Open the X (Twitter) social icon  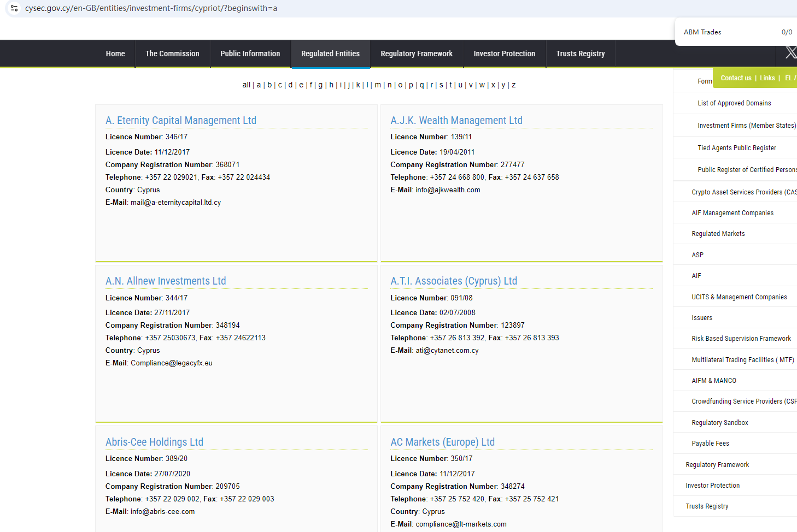(790, 53)
